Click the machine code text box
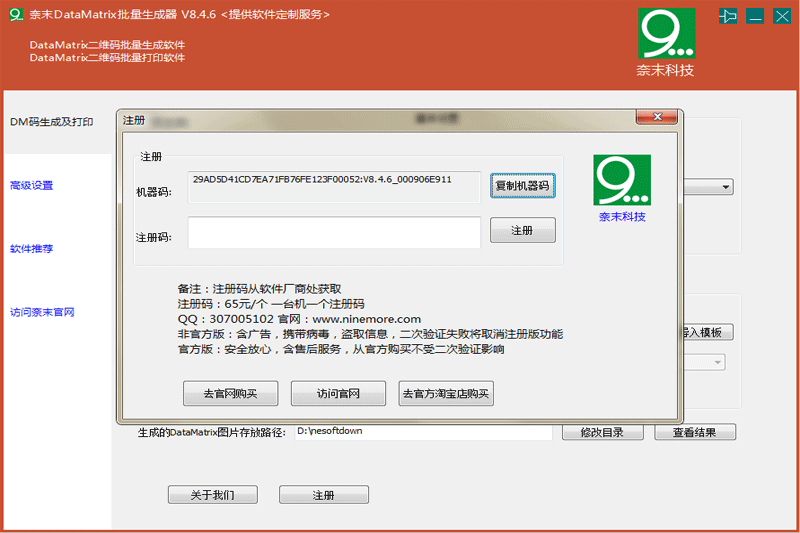 pyautogui.click(x=334, y=187)
